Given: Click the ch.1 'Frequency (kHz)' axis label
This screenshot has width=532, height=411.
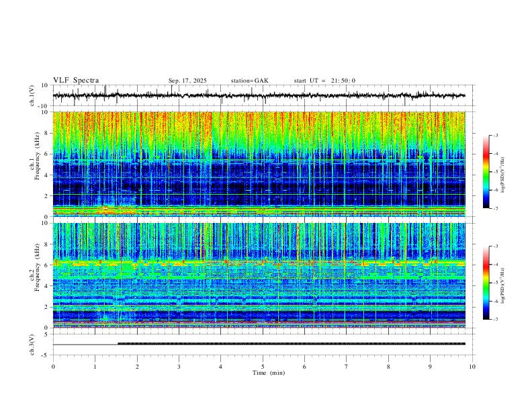Looking at the screenshot, I should pyautogui.click(x=37, y=156).
